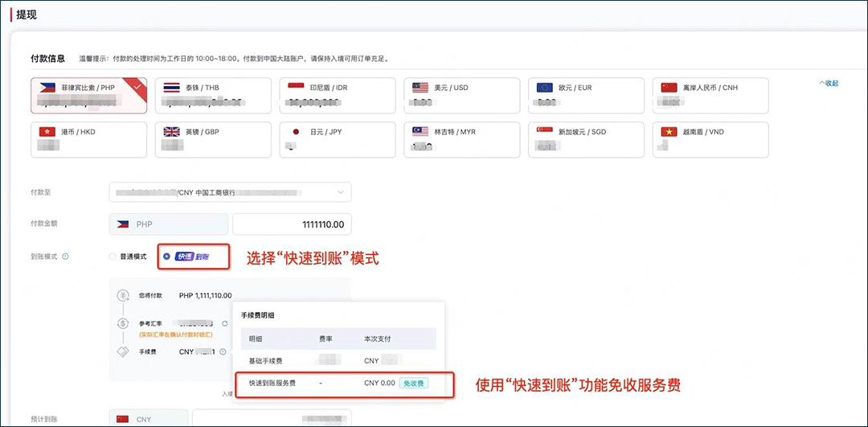Screen dimensions: 868x427
Task: Choose the Japanese Yen JPY currency card
Action: (x=337, y=140)
